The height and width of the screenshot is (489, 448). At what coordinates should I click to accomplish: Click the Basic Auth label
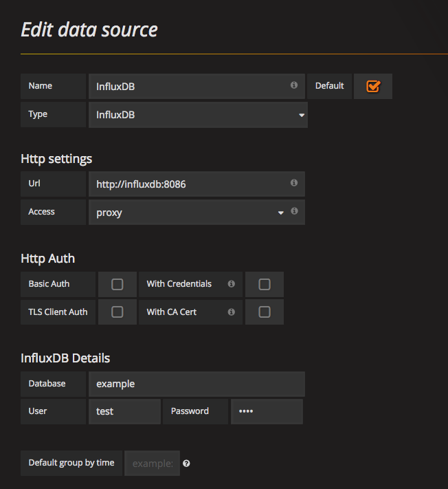(49, 284)
